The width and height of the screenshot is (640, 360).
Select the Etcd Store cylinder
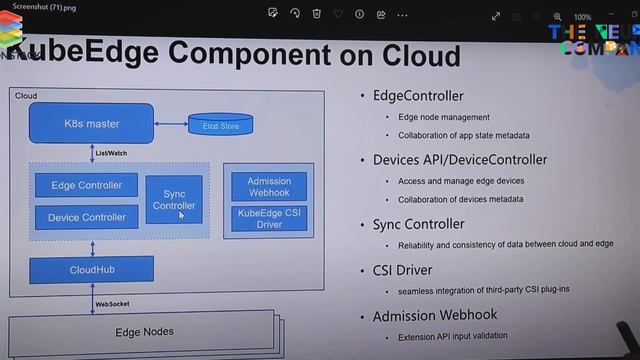(220, 124)
